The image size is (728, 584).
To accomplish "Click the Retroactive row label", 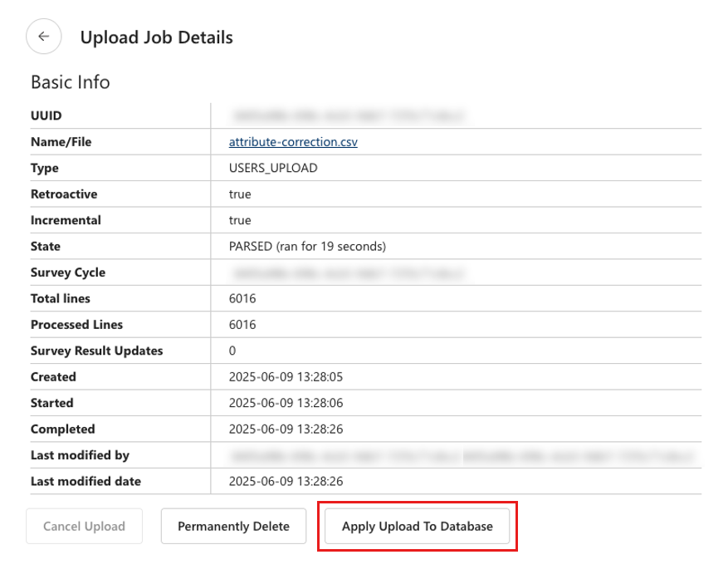I will [x=64, y=194].
